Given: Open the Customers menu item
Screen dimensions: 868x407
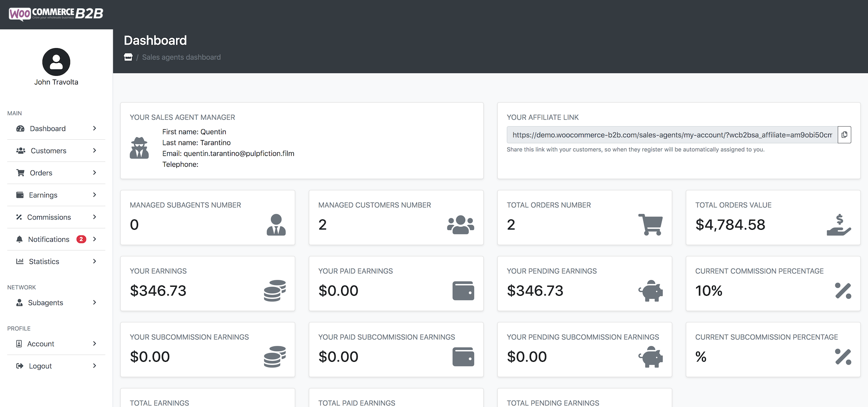Looking at the screenshot, I should [56, 151].
